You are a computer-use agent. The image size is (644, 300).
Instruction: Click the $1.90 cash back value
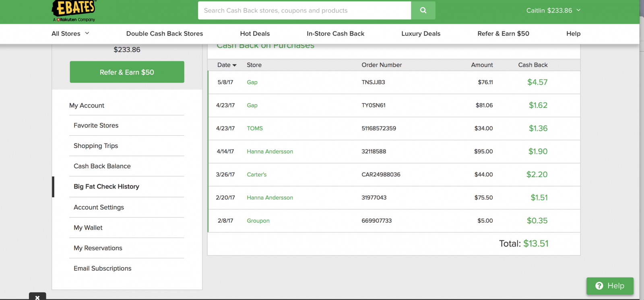[538, 151]
